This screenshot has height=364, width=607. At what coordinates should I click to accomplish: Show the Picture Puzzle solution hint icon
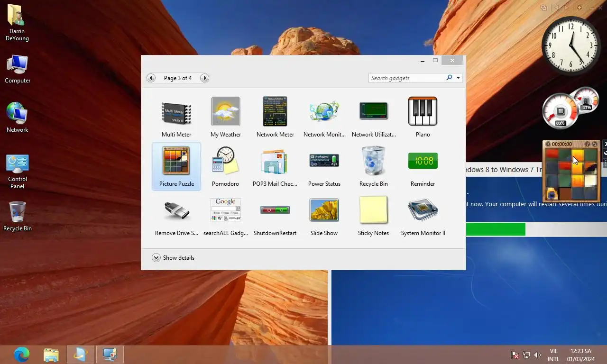(587, 144)
